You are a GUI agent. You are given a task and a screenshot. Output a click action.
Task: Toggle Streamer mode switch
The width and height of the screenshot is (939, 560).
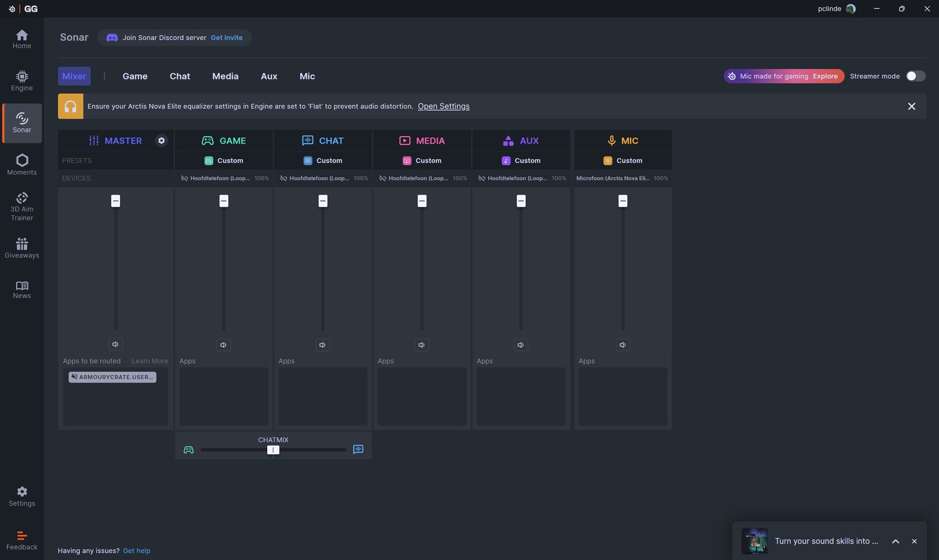[915, 76]
